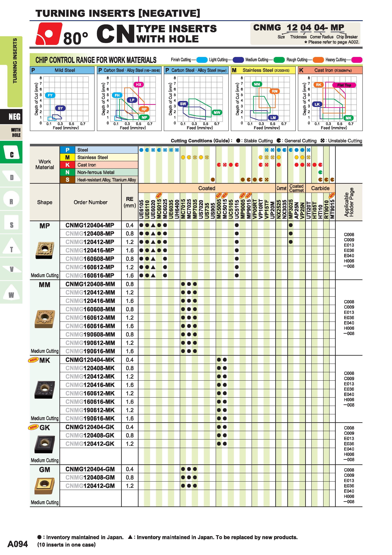Open the WITH HOLE sidebar tab
Image resolution: width=392 pixels, height=555 pixels.
(x=11, y=132)
